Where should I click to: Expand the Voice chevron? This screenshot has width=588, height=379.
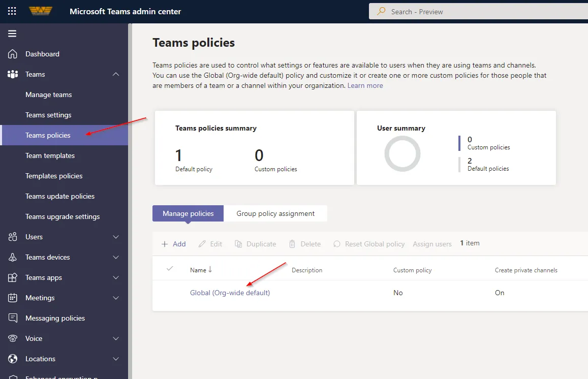pos(116,338)
